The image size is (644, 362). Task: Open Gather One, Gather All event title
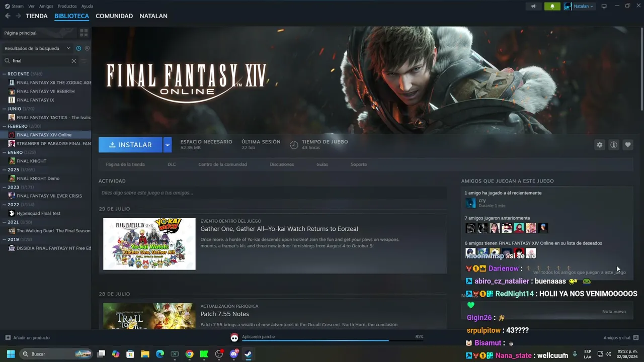(279, 229)
